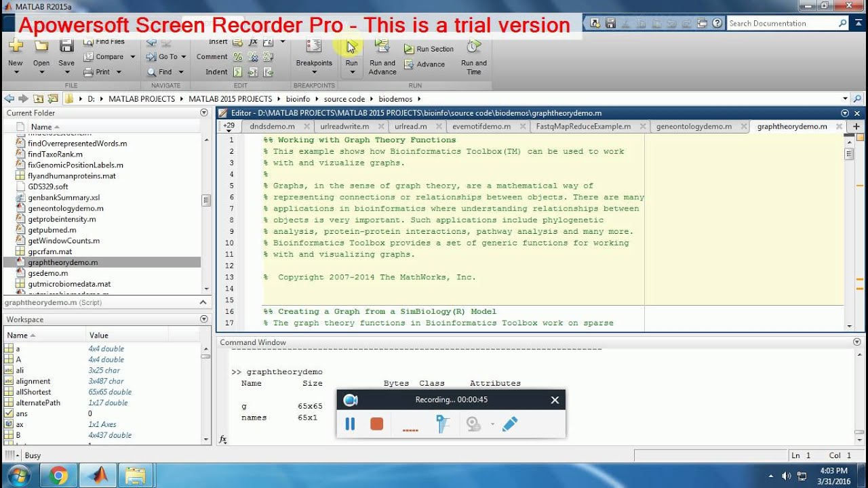Screen dimensions: 868x488
Task: Open the address bar path dropdown
Action: point(845,99)
